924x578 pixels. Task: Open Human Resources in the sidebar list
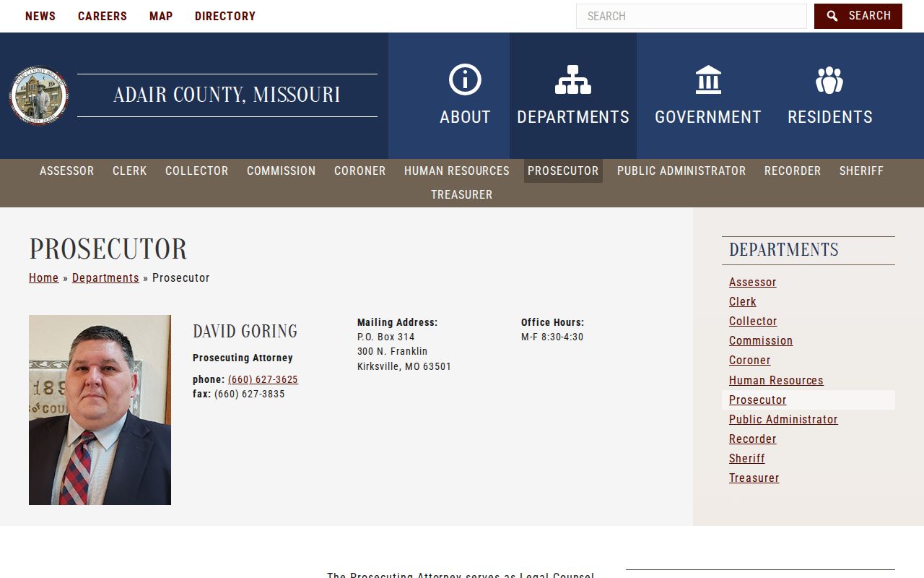point(776,380)
